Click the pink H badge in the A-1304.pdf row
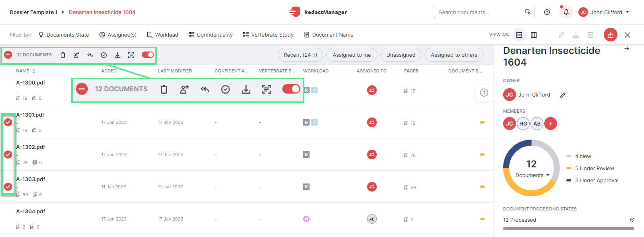The height and width of the screenshot is (237, 644). pos(306,219)
